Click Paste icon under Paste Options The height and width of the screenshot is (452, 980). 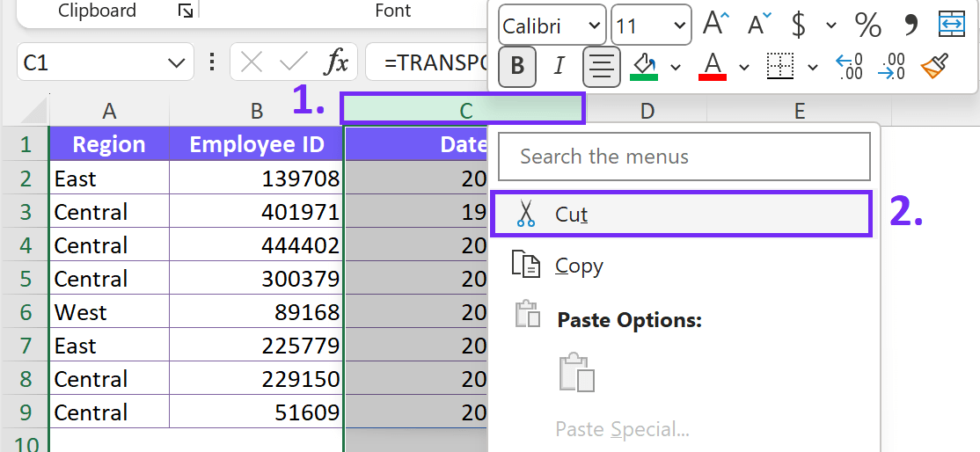(576, 372)
